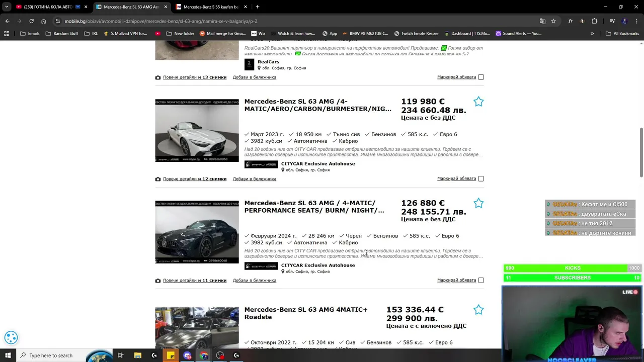Open Sticky Notes from the taskbar
The width and height of the screenshot is (644, 362).
(171, 355)
